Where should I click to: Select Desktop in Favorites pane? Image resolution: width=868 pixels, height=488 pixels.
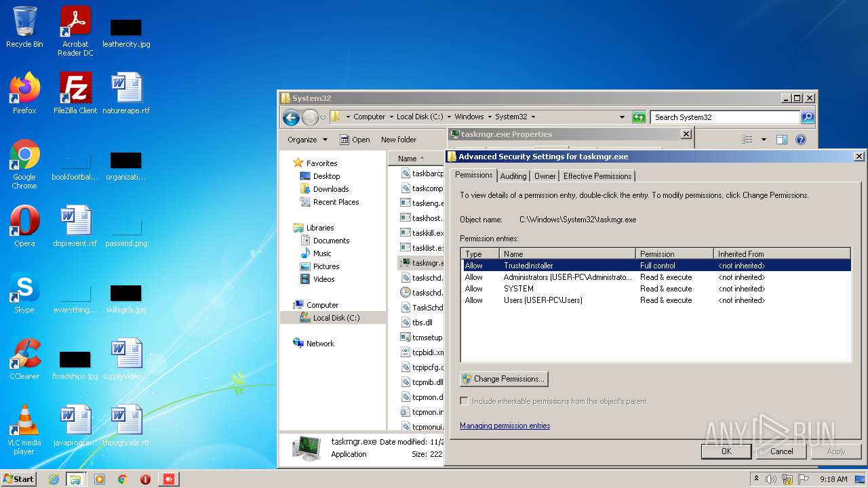tap(326, 176)
